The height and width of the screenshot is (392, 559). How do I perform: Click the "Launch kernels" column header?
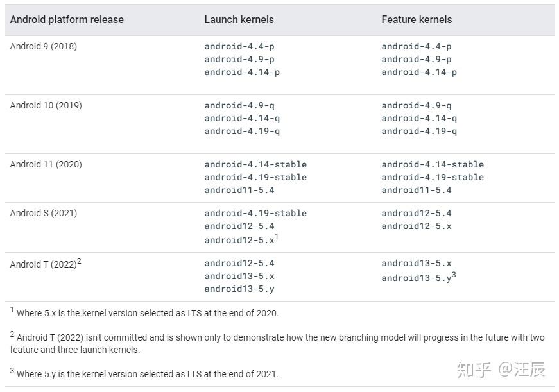click(x=239, y=20)
